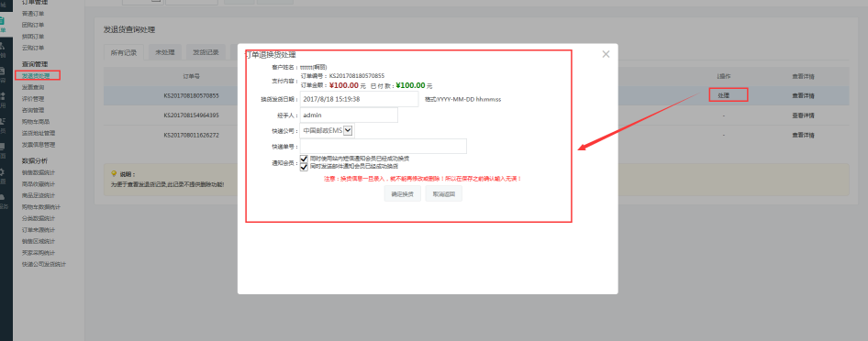868x341 pixels.
Task: Switch to the 所有记录 tab
Action: (124, 53)
